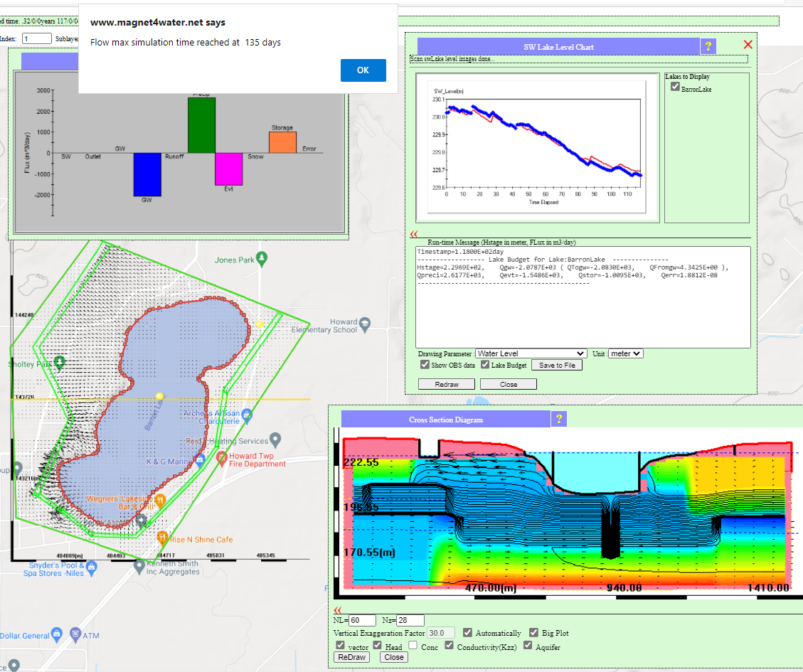Collapse lake chart panel with red chevrons
The width and height of the screenshot is (803, 672).
[x=414, y=234]
